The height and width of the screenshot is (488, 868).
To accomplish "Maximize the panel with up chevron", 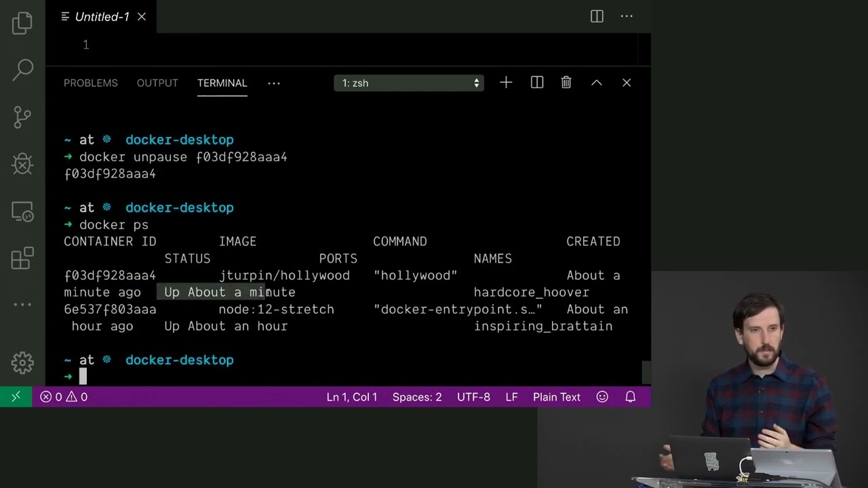I will [x=597, y=83].
